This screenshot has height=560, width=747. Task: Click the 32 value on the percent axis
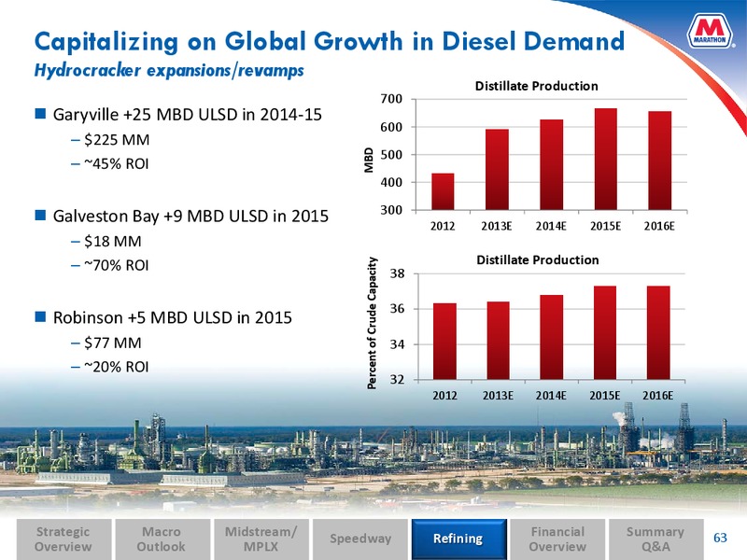[398, 380]
